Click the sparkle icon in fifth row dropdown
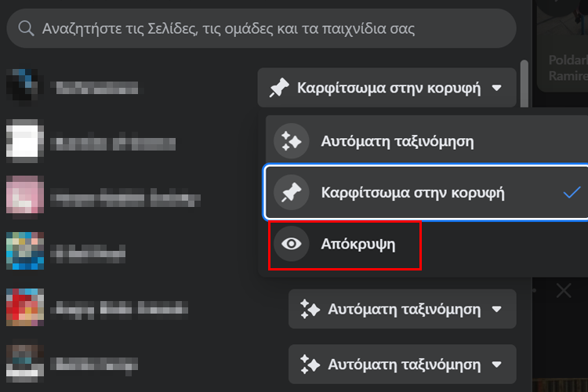 click(x=310, y=309)
